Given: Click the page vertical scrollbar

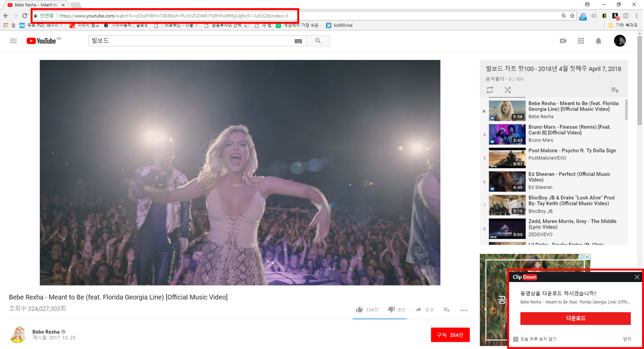Looking at the screenshot, I should tap(640, 80).
